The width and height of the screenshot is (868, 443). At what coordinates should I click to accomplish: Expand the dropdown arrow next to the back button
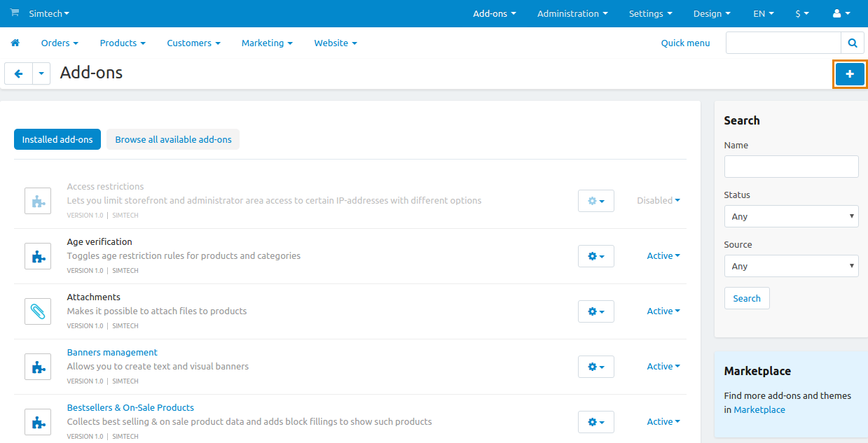pos(41,73)
